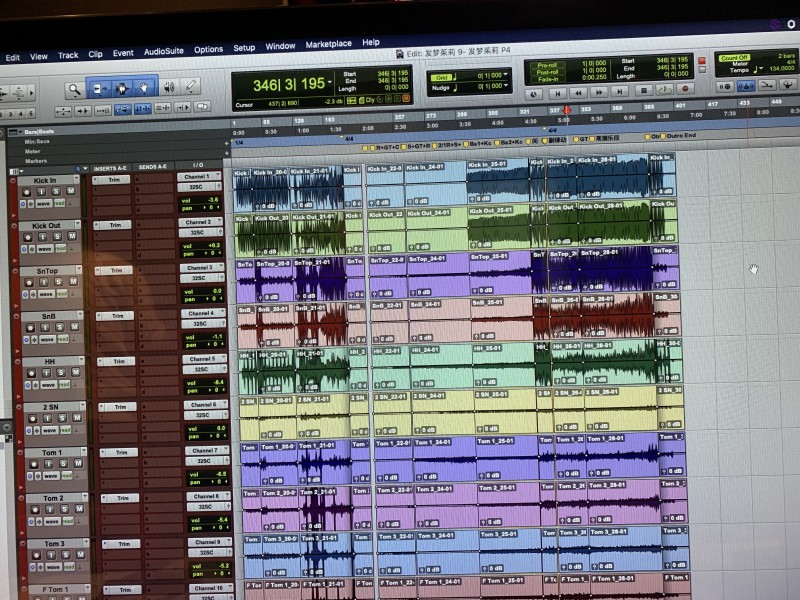Select the Selector tool
The image size is (800, 600).
tap(121, 88)
